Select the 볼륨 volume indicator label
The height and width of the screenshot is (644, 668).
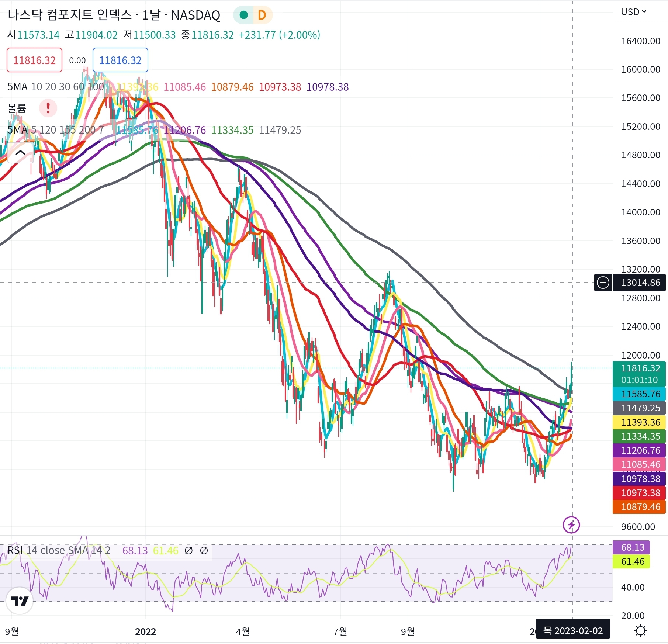(17, 108)
